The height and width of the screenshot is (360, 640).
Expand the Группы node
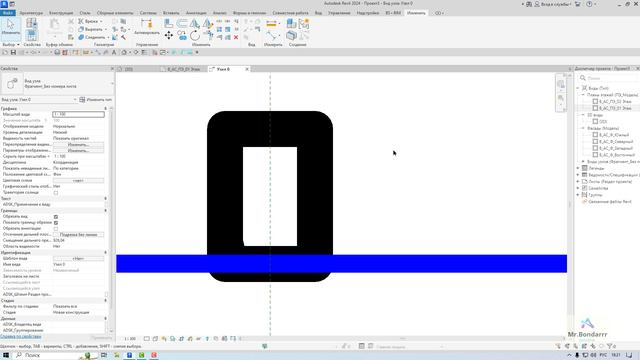tap(578, 195)
